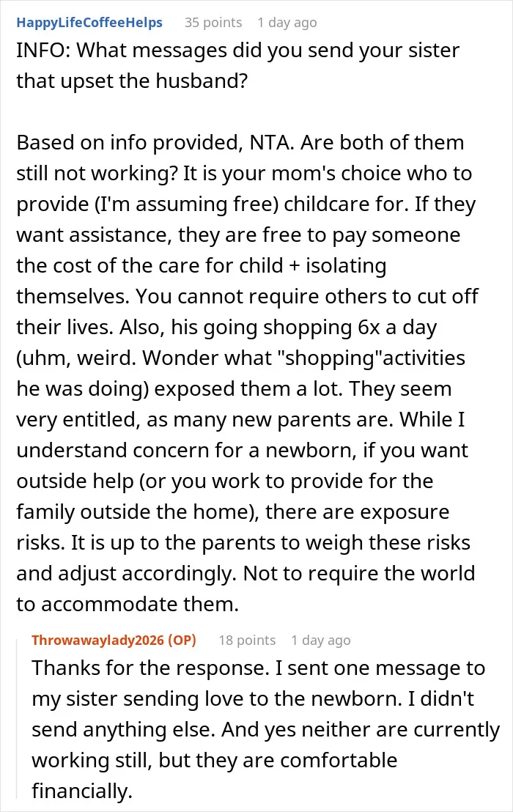Open HappyLifeCoffeeHelps user profile
The height and width of the screenshot is (812, 513).
coord(89,23)
